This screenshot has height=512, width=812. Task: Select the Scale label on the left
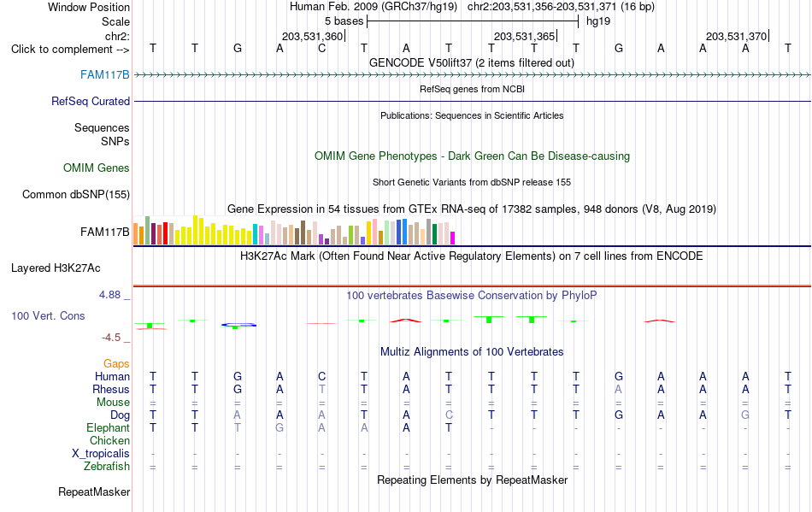tap(115, 21)
